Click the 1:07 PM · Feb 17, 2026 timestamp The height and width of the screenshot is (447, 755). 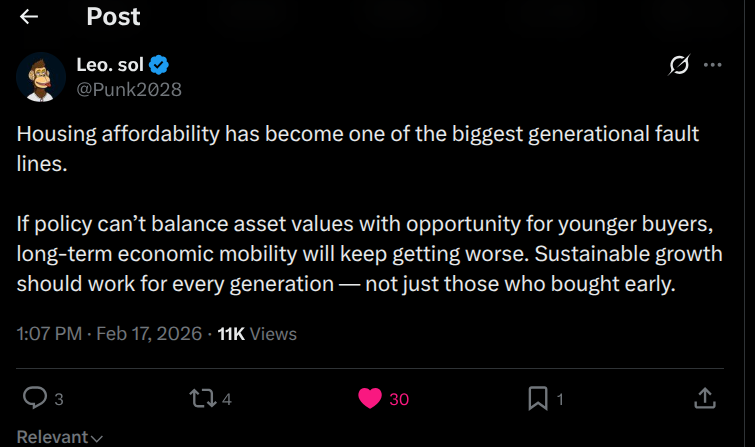point(109,334)
